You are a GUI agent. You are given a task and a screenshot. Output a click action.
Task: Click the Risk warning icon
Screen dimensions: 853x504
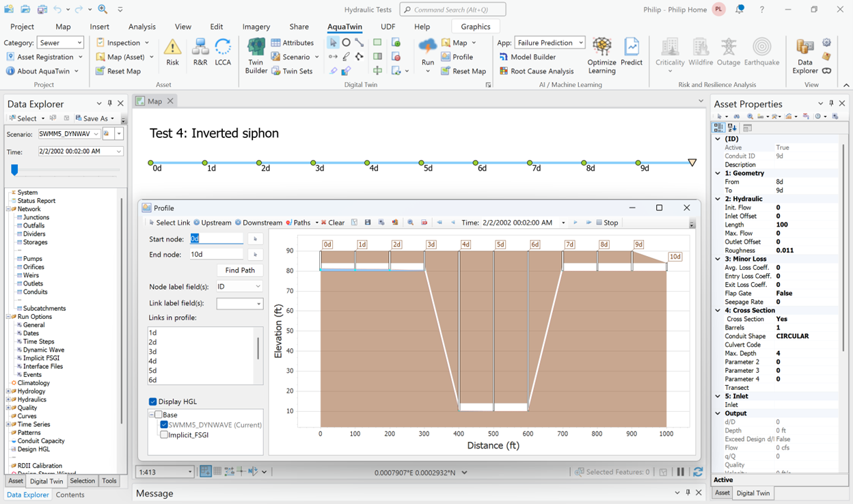click(x=172, y=52)
